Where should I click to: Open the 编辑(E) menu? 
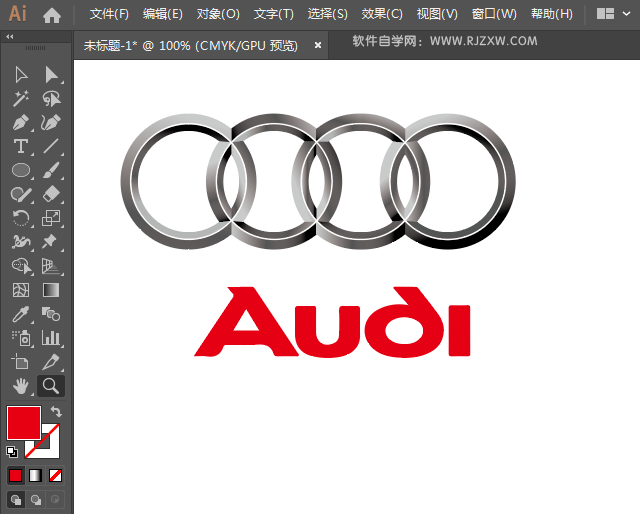click(x=163, y=14)
